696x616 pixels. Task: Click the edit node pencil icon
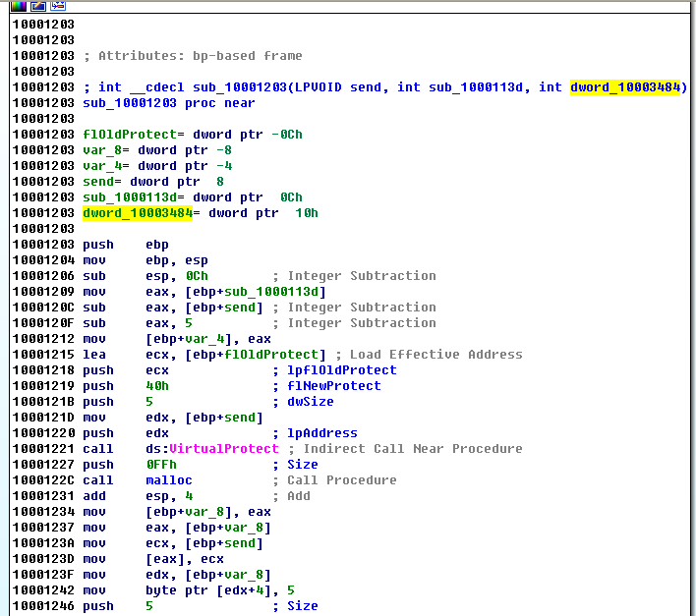(x=38, y=6)
